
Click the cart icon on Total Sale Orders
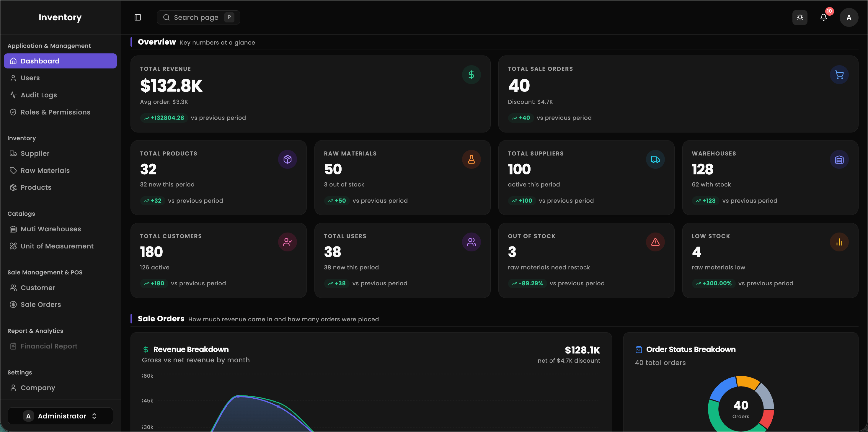[839, 75]
